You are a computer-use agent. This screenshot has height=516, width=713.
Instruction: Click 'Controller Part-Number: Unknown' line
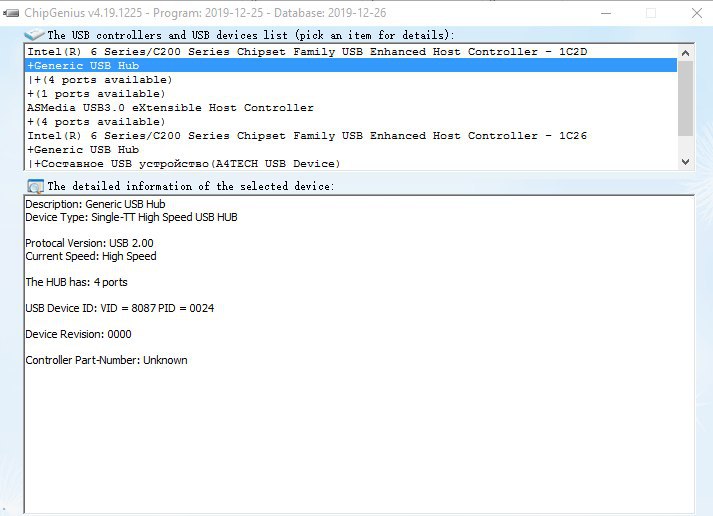[106, 360]
